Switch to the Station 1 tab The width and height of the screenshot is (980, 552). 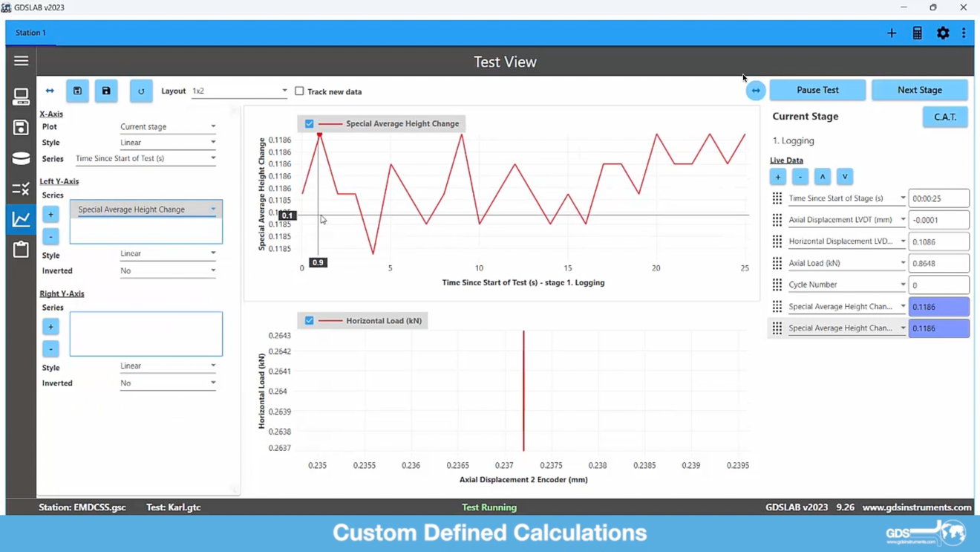click(x=31, y=33)
